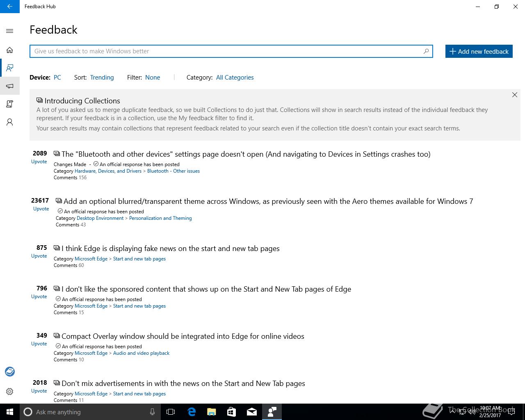Launch Microsoft Edge from taskbar
The width and height of the screenshot is (525, 420).
[192, 412]
